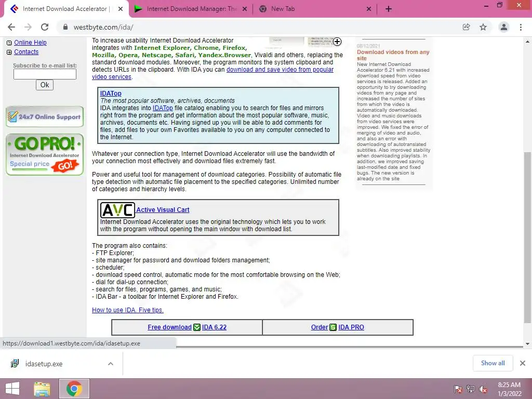The width and height of the screenshot is (532, 399).
Task: Open the taskbar clock and date
Action: click(x=509, y=389)
